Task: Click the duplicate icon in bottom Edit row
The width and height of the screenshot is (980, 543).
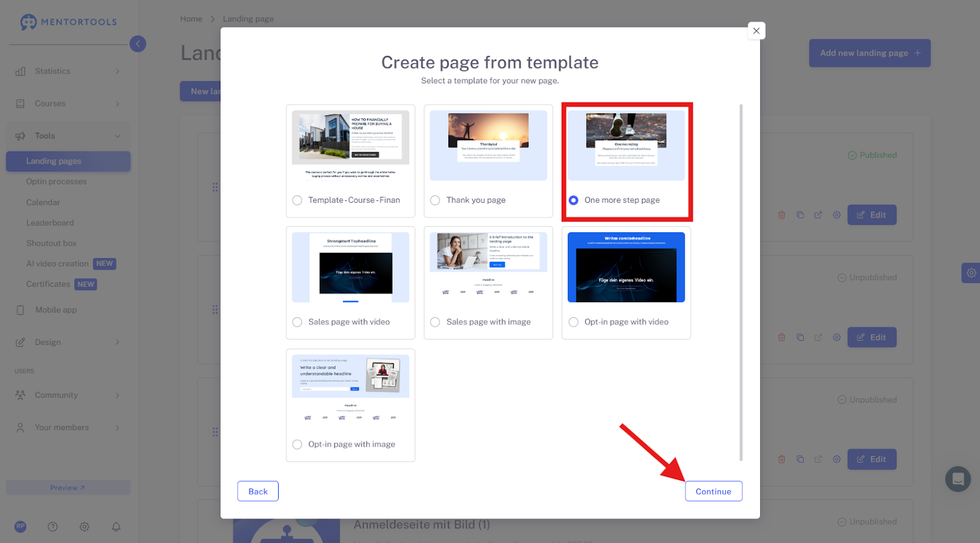Action: click(800, 459)
